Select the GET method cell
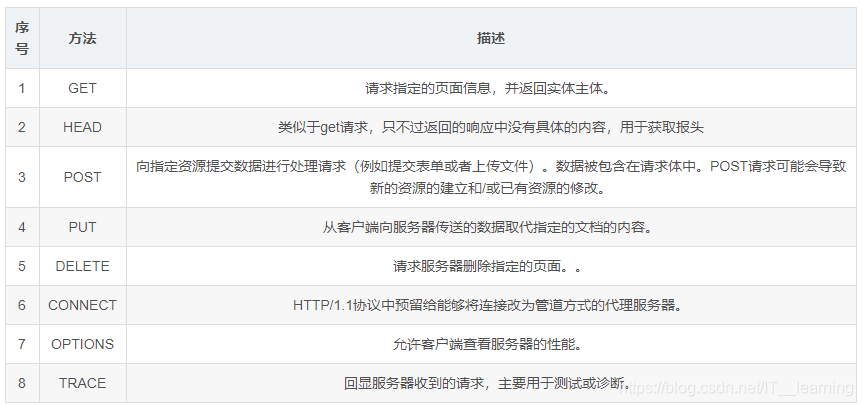 82,88
